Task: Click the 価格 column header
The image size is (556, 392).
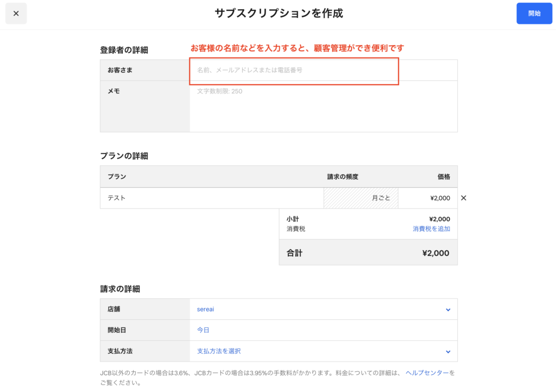Action: coord(444,177)
